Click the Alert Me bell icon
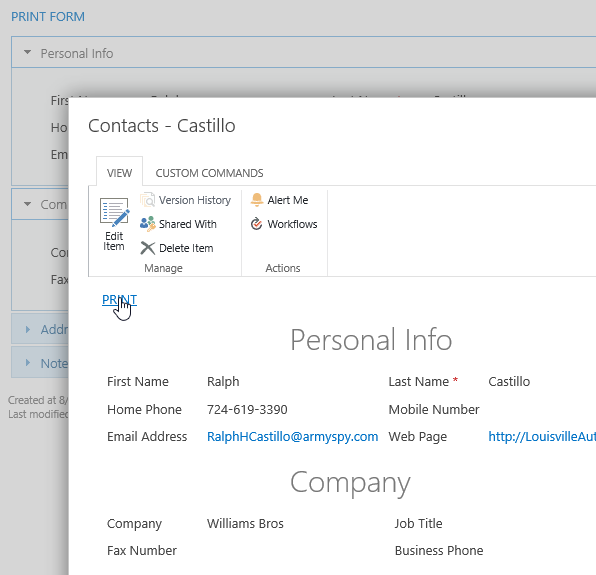 257,200
